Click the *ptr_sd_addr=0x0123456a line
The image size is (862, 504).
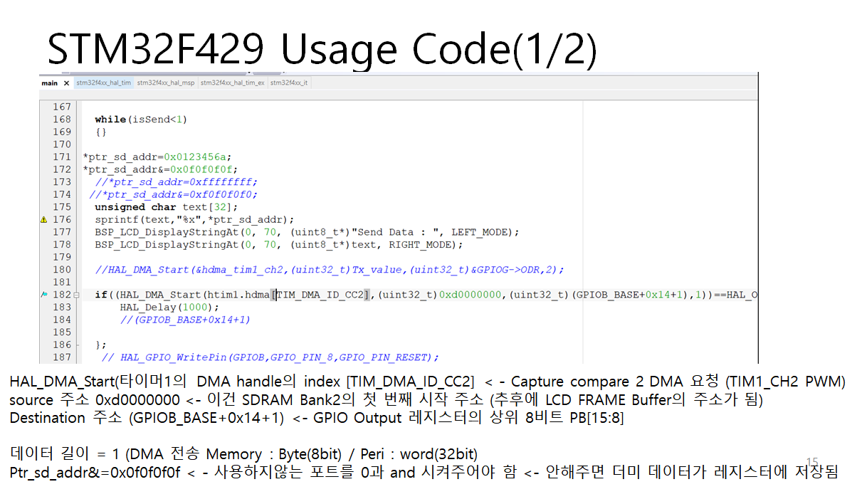(157, 157)
